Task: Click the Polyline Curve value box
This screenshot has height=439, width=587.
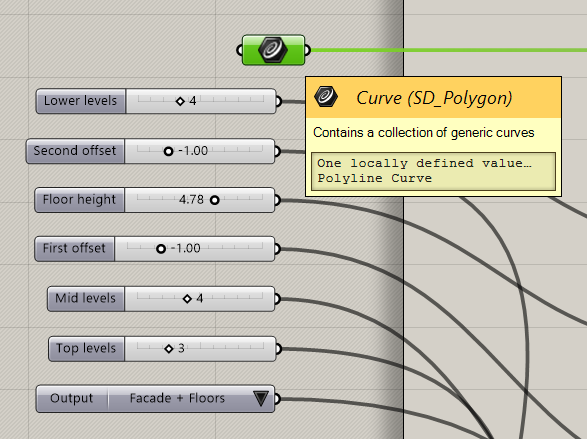Action: tap(434, 171)
